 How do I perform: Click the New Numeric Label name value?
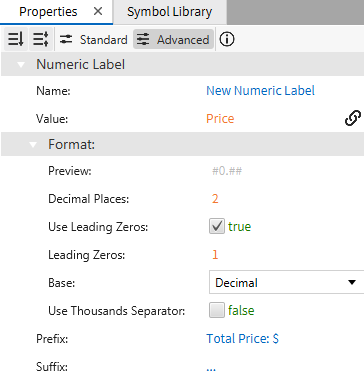pyautogui.click(x=260, y=91)
